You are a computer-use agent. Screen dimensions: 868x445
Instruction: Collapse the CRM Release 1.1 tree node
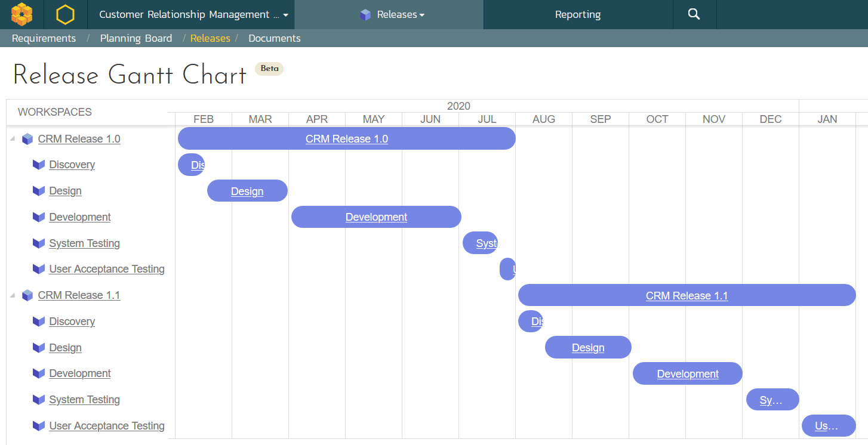coord(13,295)
